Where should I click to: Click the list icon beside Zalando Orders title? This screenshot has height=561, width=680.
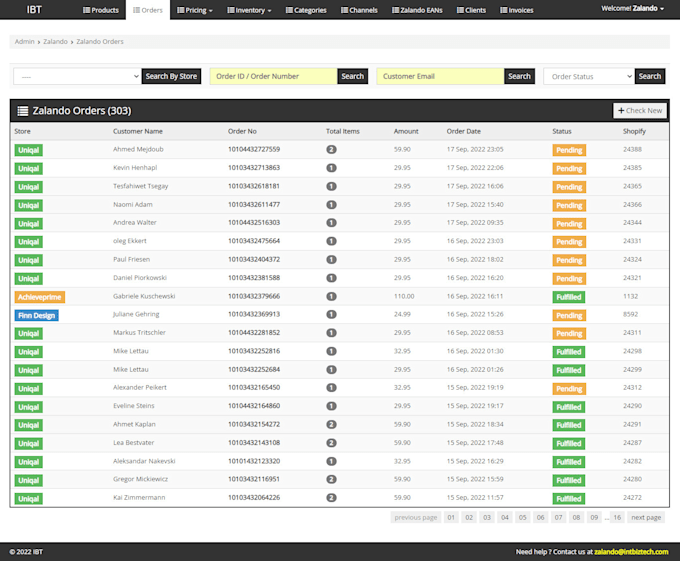tap(23, 111)
